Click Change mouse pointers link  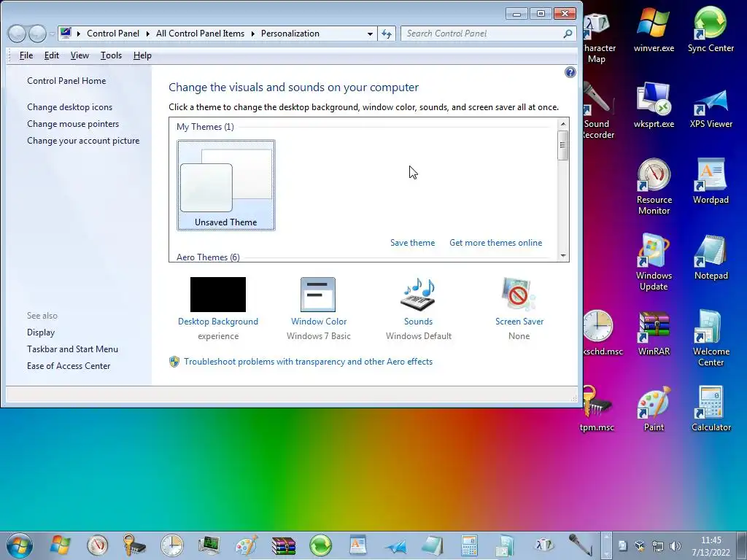coord(73,124)
